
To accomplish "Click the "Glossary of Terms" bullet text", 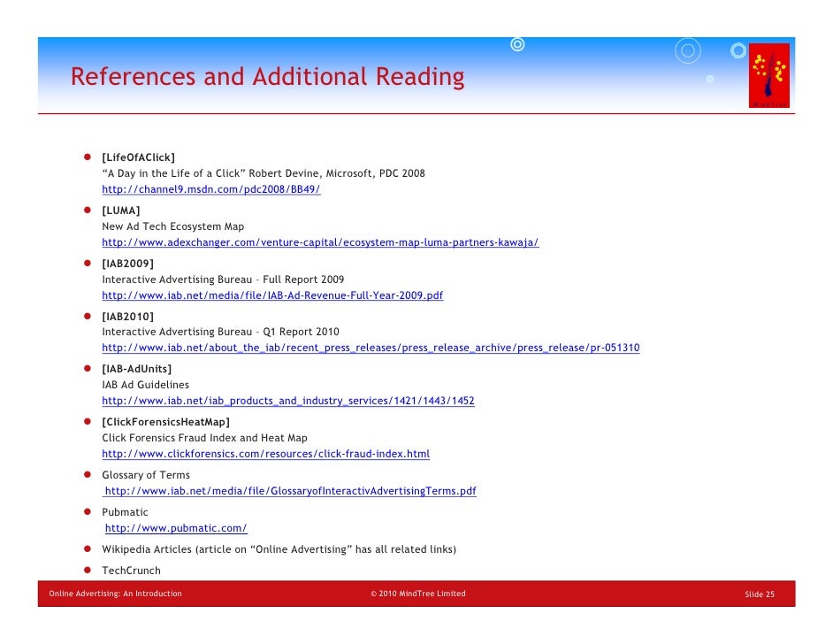I will coord(146,475).
